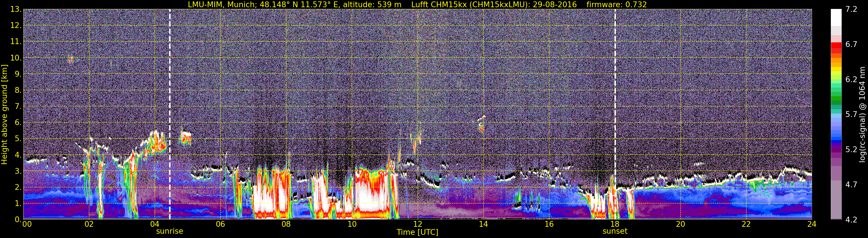Screen dimensions: 868x238
Task: Click the 'sunset' label below the time axis
Action: [615, 231]
